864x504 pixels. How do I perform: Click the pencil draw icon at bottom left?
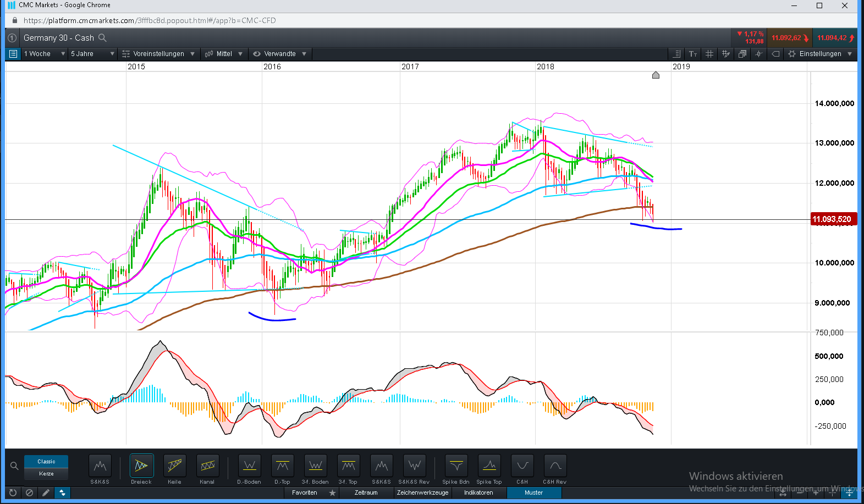(x=46, y=492)
